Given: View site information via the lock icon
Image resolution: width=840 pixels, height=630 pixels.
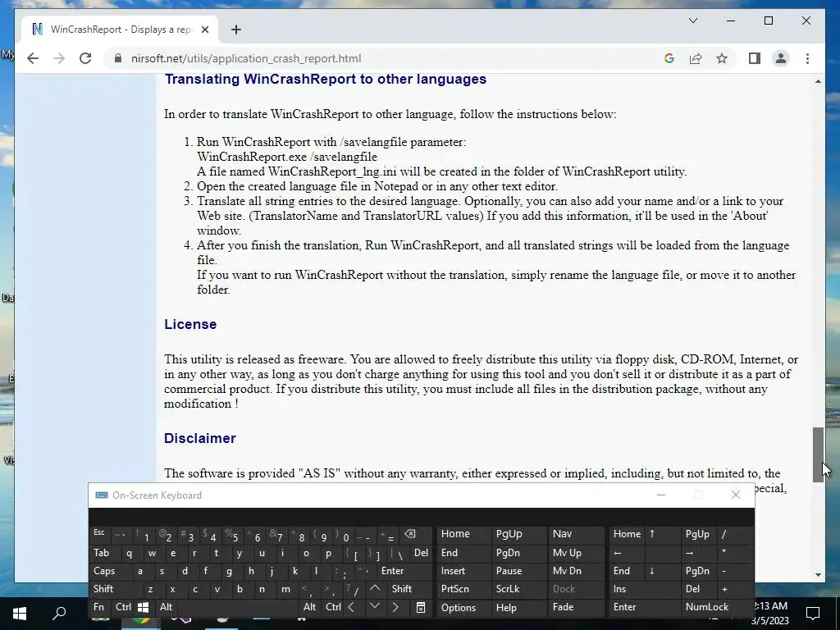Looking at the screenshot, I should (x=118, y=58).
